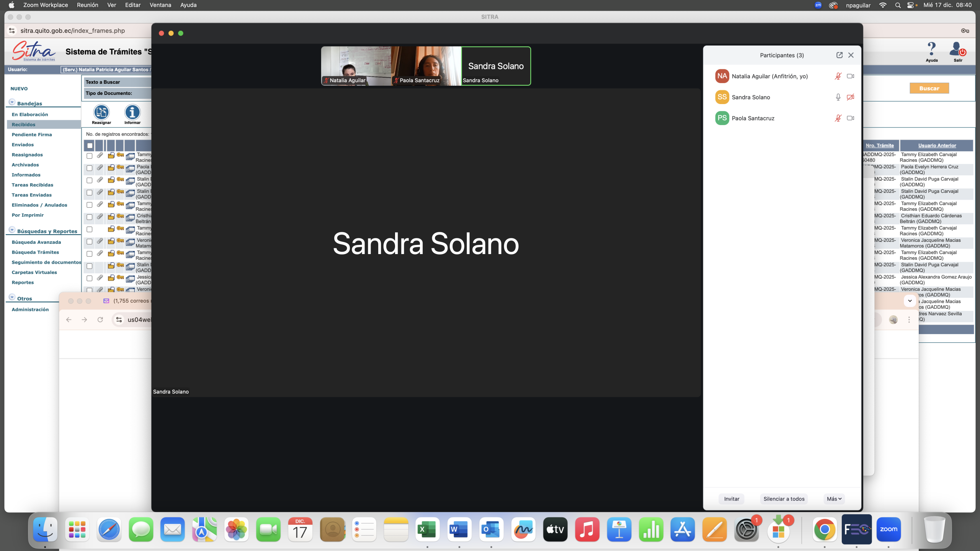Open Excel from the dock
This screenshot has height=551, width=980.
[427, 530]
